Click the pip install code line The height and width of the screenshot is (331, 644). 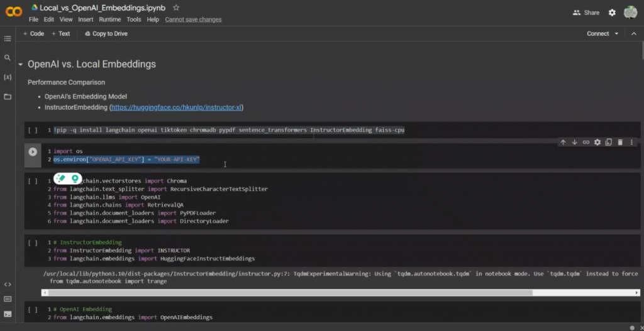pyautogui.click(x=229, y=130)
